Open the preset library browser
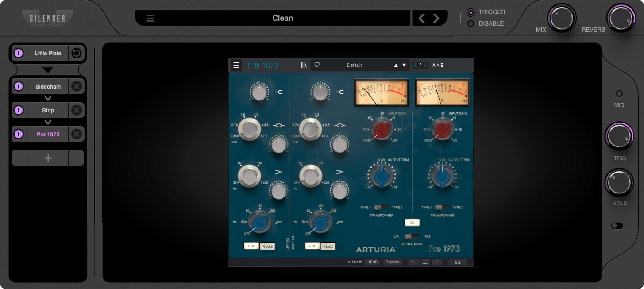 [x=304, y=65]
